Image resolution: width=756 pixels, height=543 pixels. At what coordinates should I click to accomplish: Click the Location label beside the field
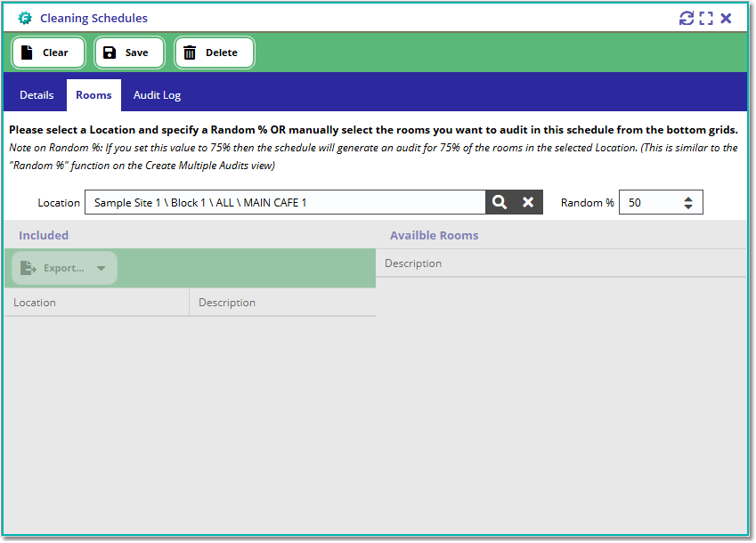pyautogui.click(x=59, y=202)
